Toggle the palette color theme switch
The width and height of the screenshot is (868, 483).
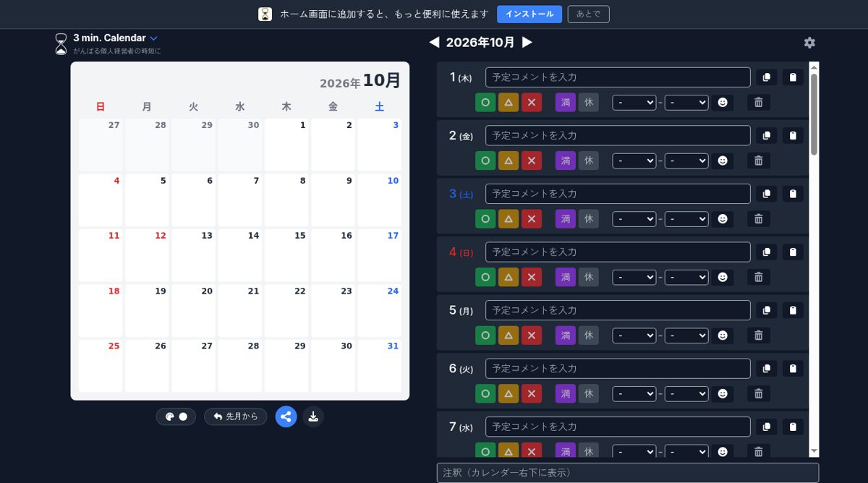point(176,416)
